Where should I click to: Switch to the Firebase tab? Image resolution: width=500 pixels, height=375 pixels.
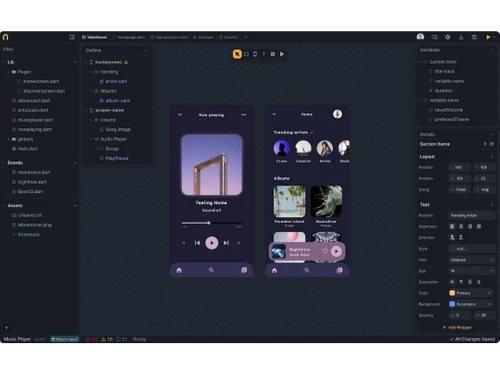tap(203, 37)
